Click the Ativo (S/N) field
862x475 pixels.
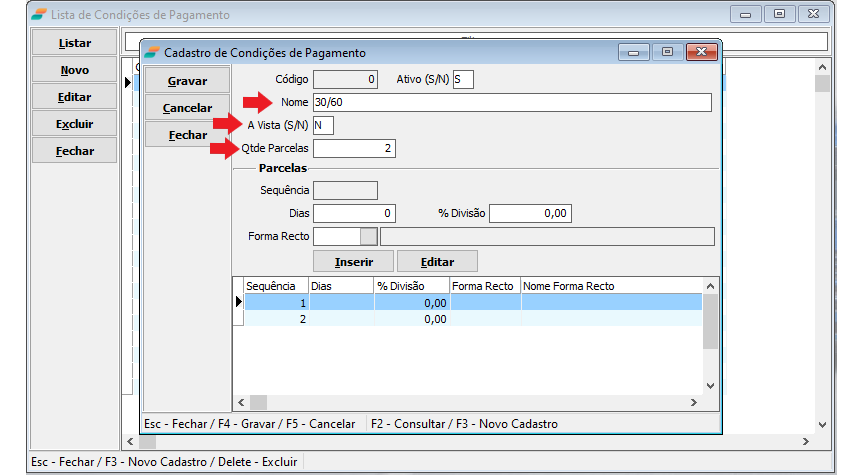(463, 79)
